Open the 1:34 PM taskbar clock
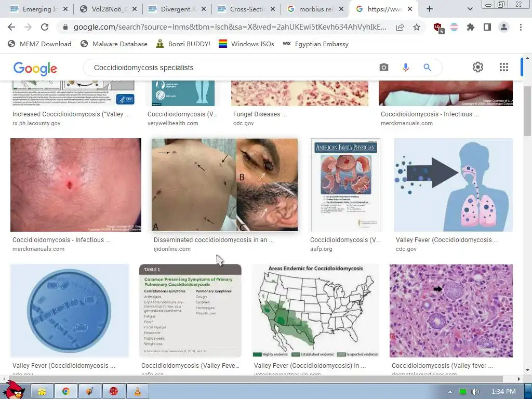Viewport: 532px width, 399px height. tap(503, 392)
